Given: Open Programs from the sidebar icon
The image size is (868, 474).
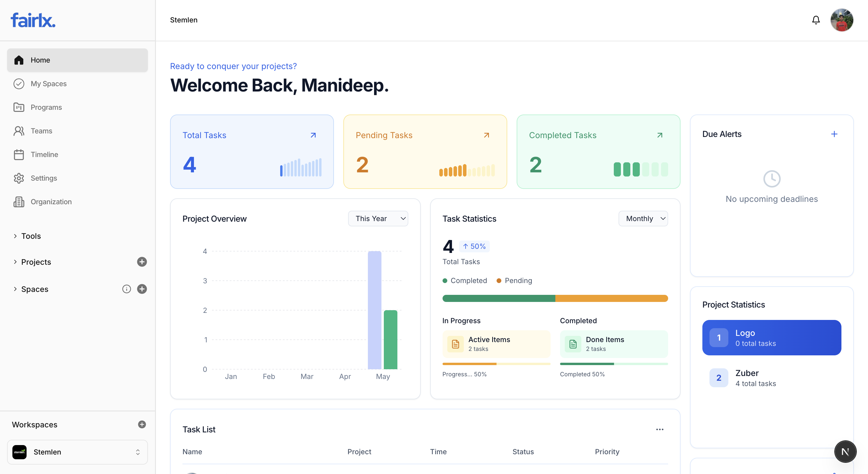Looking at the screenshot, I should 19,107.
